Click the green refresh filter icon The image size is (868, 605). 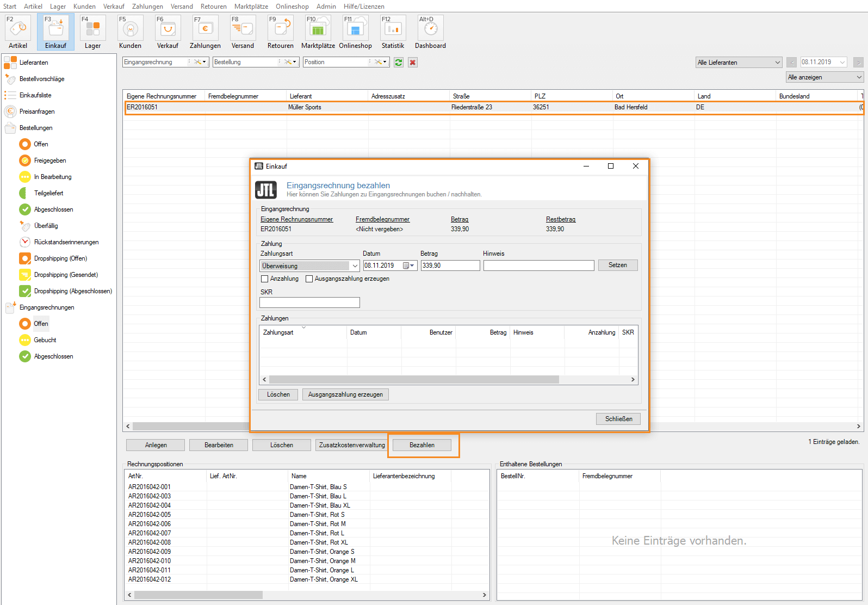tap(399, 63)
